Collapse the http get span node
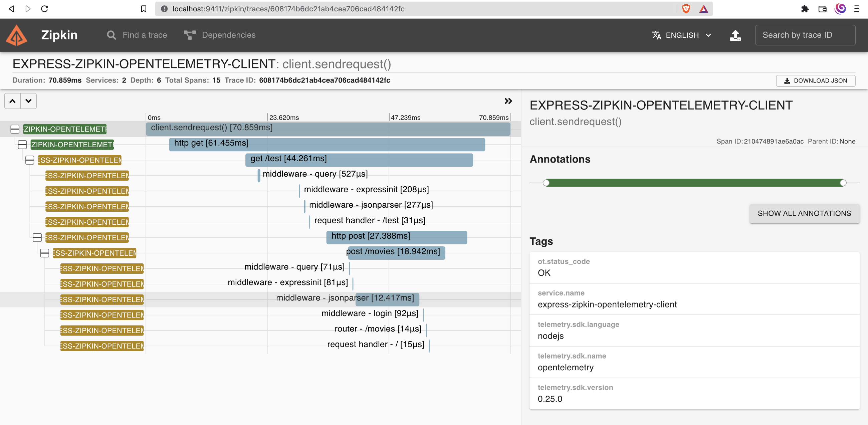 tap(22, 145)
